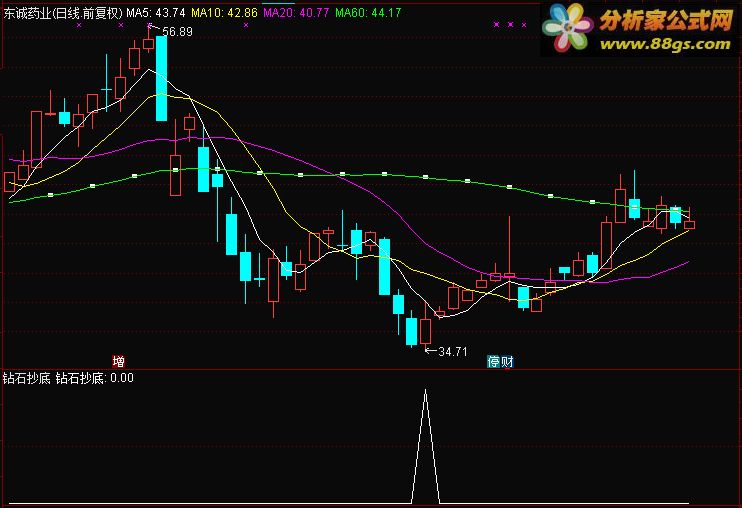Click the blue 停 event marker

pyautogui.click(x=494, y=362)
